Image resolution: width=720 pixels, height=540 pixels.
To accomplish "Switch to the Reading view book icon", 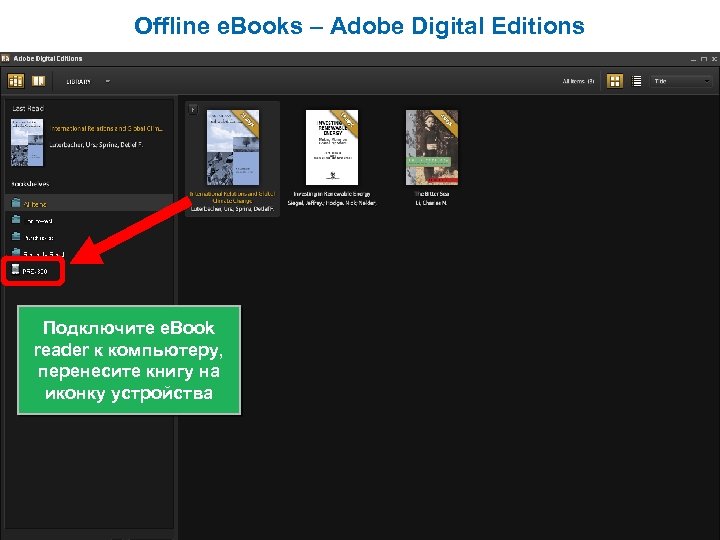I will point(39,81).
